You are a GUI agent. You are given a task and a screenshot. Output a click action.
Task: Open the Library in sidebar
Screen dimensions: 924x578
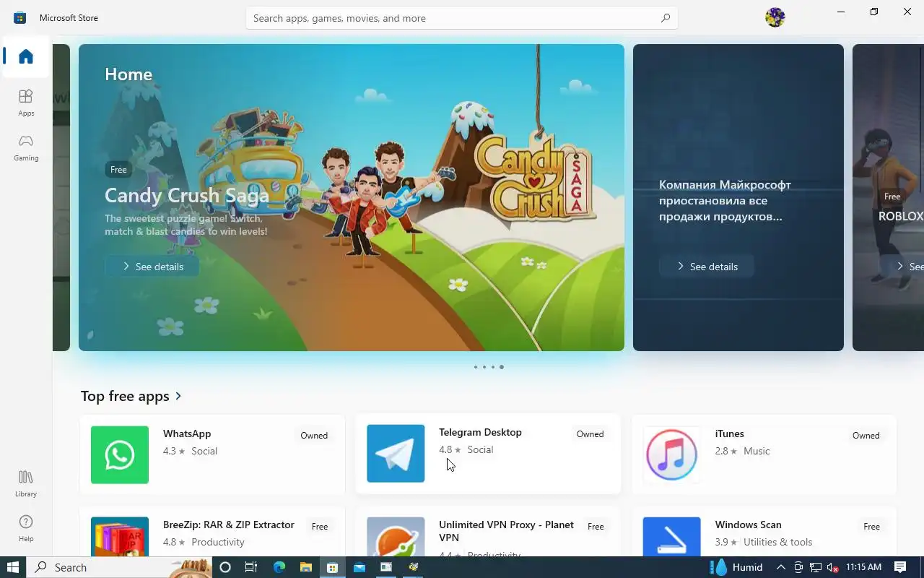click(26, 483)
